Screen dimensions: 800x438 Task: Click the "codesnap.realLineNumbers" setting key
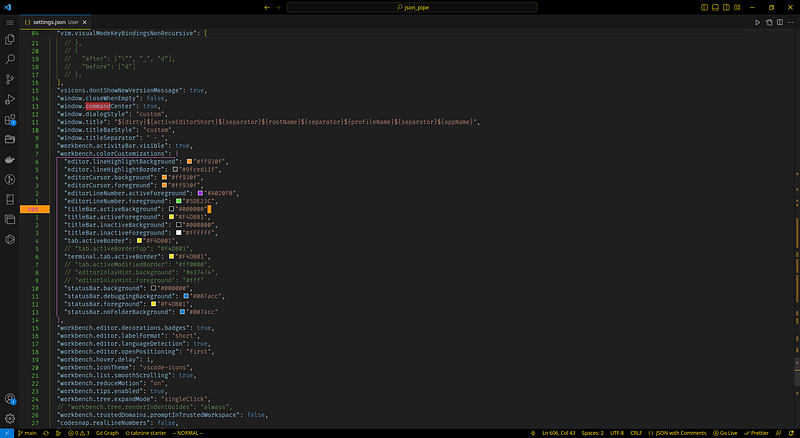pyautogui.click(x=104, y=423)
